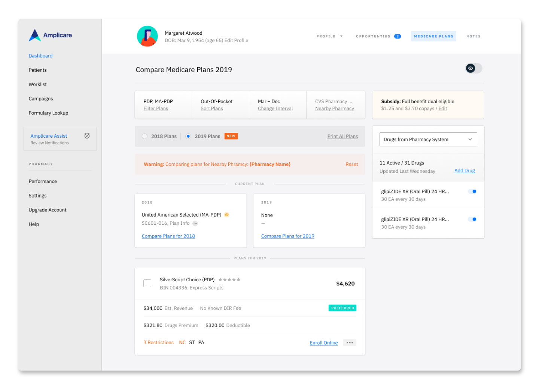Click the Edit Profile link

click(236, 40)
